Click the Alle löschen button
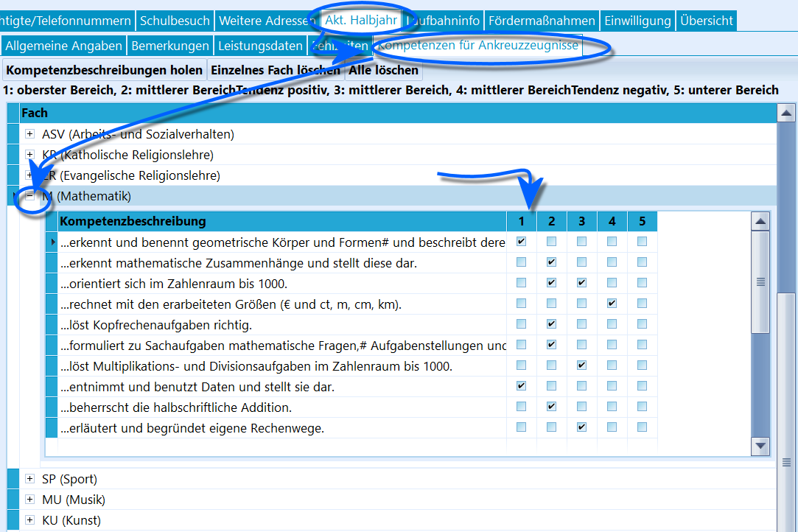 click(383, 70)
